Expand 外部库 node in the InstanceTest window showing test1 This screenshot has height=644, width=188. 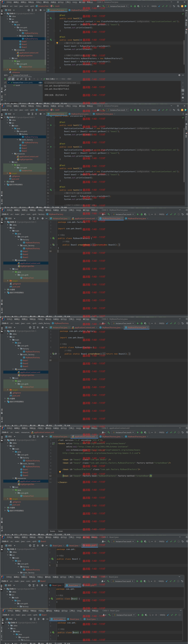(x=5, y=182)
